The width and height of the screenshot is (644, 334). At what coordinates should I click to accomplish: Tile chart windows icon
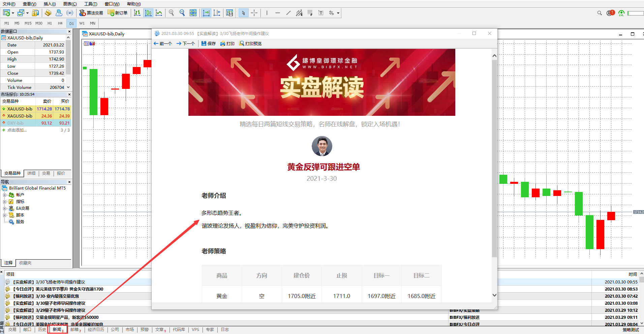point(193,13)
